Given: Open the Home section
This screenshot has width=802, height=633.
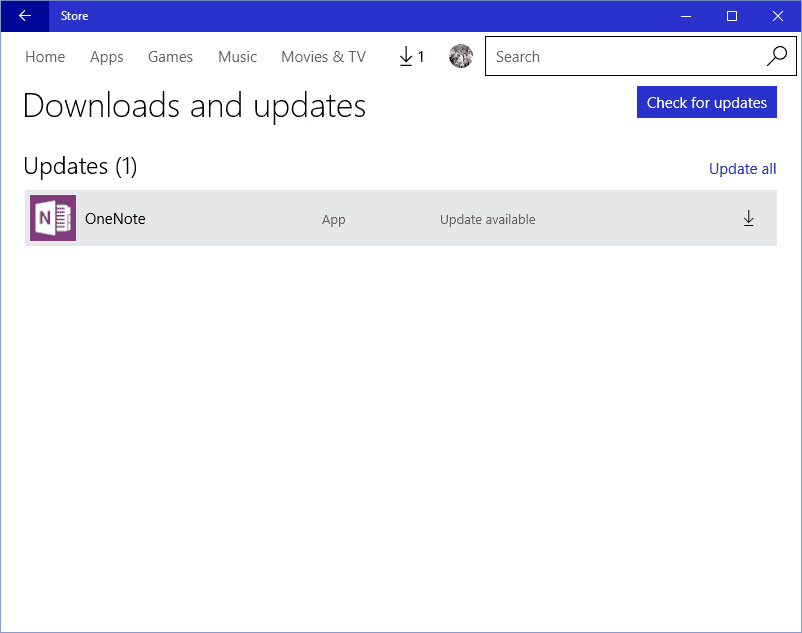Looking at the screenshot, I should 44,57.
